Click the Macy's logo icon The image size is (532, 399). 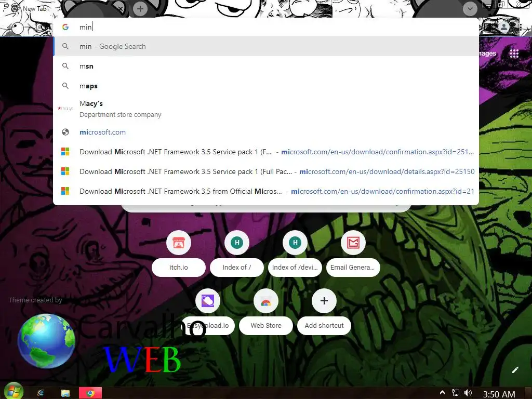pos(65,109)
